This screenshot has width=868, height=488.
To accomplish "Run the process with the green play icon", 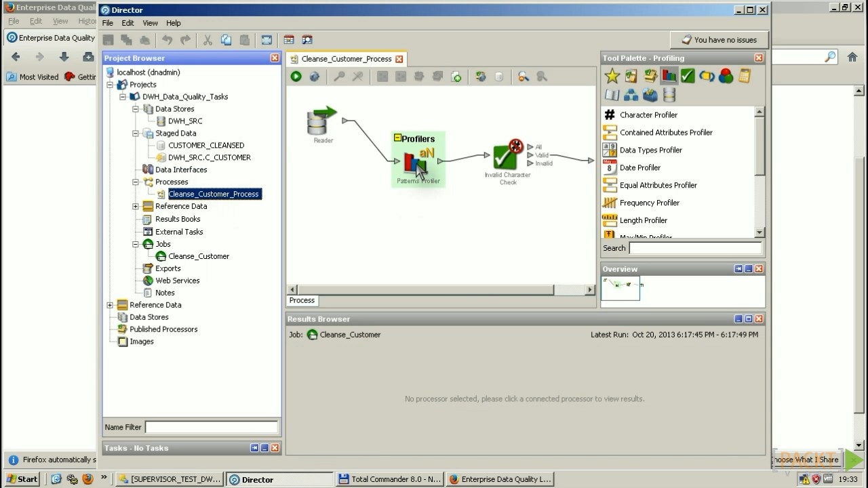I will click(x=296, y=77).
